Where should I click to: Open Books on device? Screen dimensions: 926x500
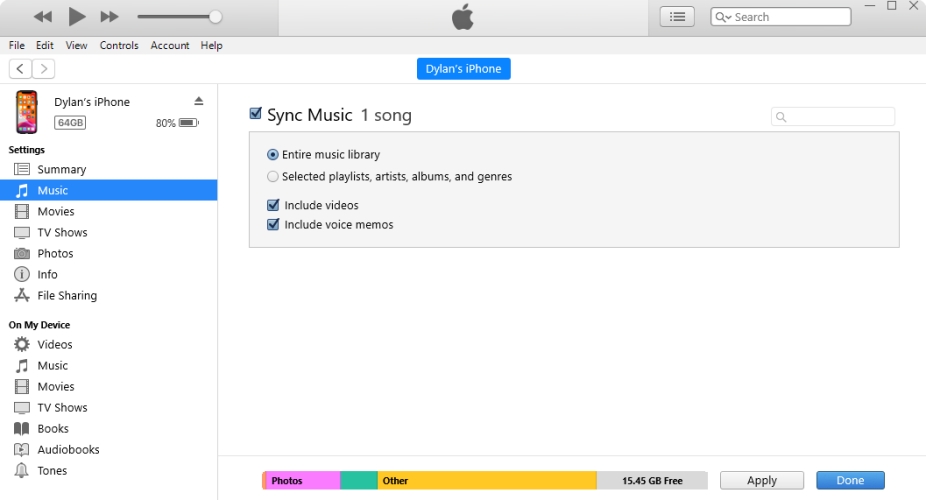(109, 429)
